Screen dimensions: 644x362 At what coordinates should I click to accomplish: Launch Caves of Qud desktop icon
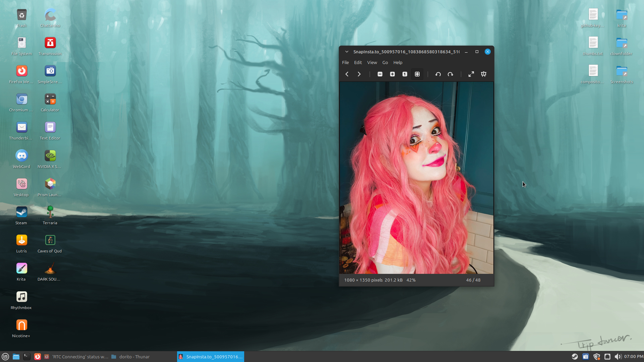click(50, 244)
